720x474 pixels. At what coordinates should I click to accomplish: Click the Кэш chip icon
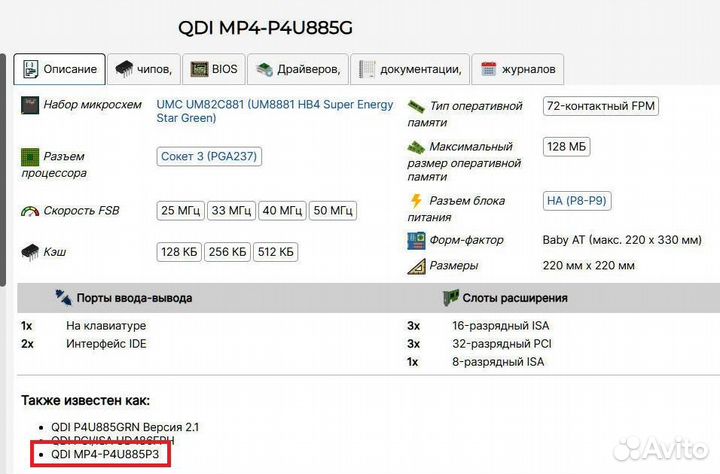29,252
